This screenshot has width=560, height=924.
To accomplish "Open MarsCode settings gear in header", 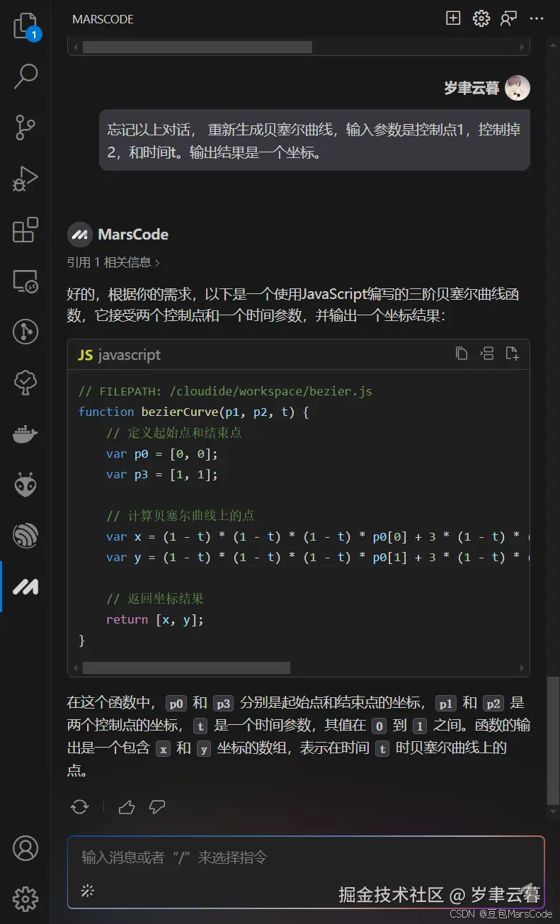I will [481, 18].
